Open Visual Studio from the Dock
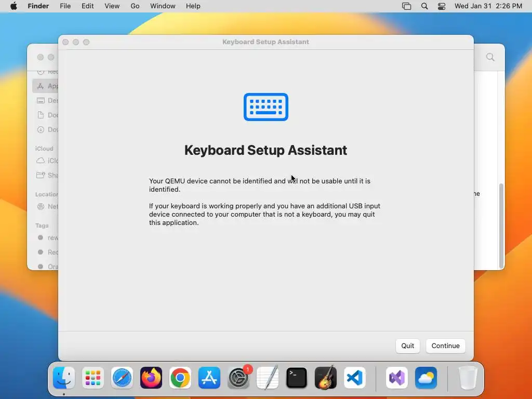This screenshot has height=399, width=532. click(396, 378)
